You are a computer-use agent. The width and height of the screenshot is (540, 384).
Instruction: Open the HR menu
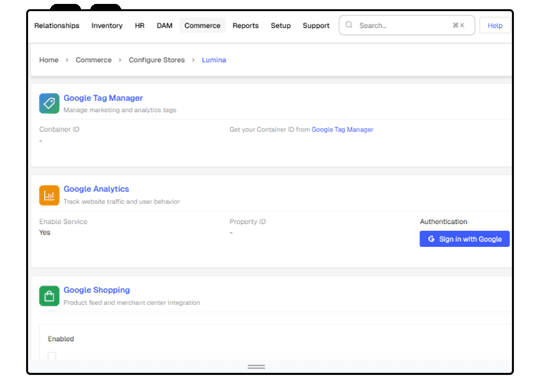pos(139,25)
